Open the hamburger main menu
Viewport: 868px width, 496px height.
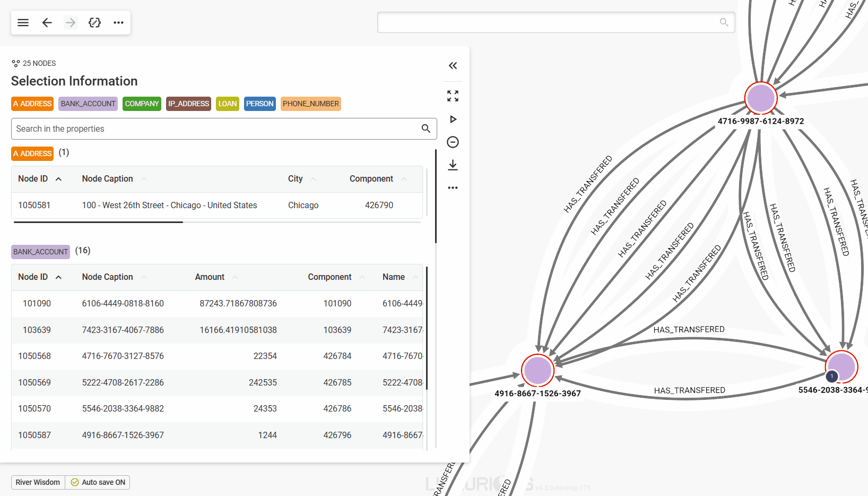coord(23,23)
